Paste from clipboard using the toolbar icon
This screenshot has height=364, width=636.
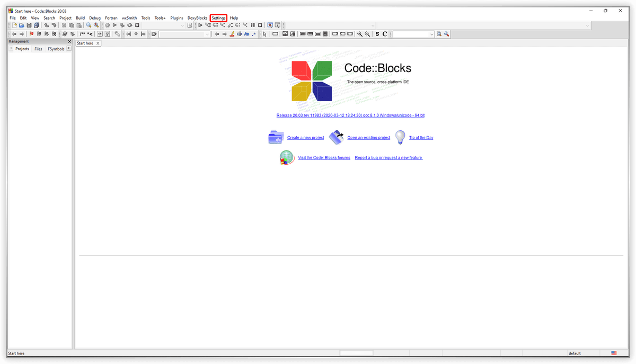[78, 25]
